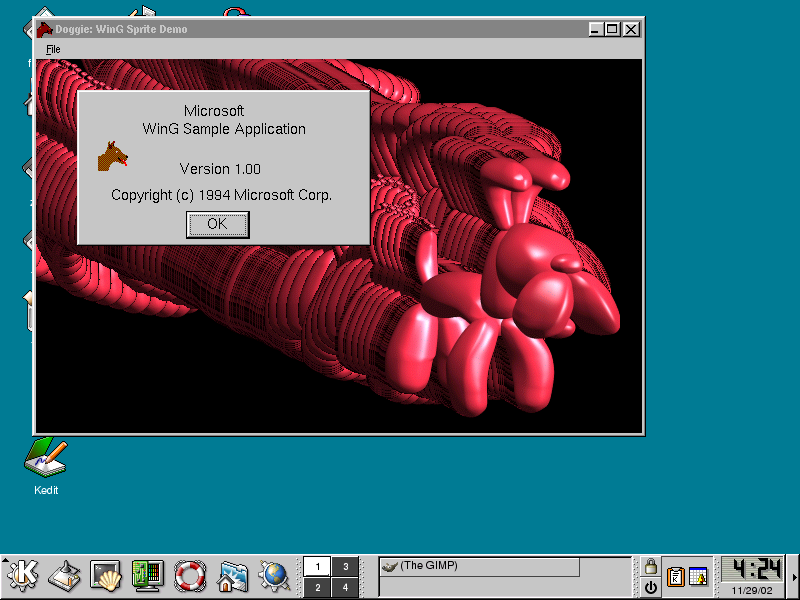The height and width of the screenshot is (600, 800).
Task: Switch to virtual desktop 4
Action: [345, 587]
